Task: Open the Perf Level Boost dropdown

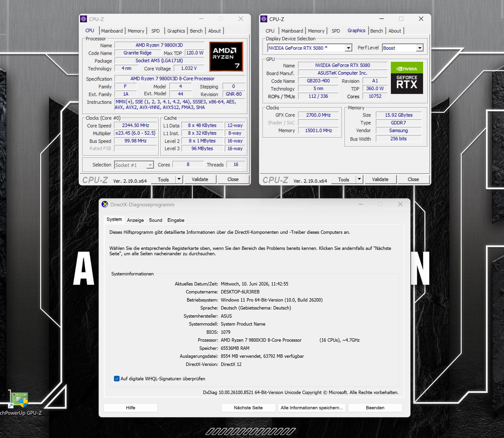Action: click(420, 48)
